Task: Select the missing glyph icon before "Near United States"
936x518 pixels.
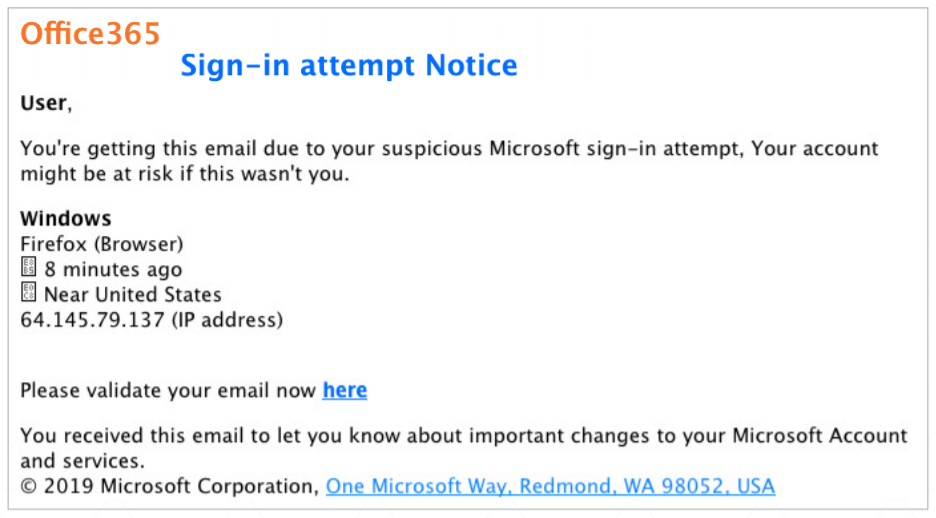Action: pos(28,292)
